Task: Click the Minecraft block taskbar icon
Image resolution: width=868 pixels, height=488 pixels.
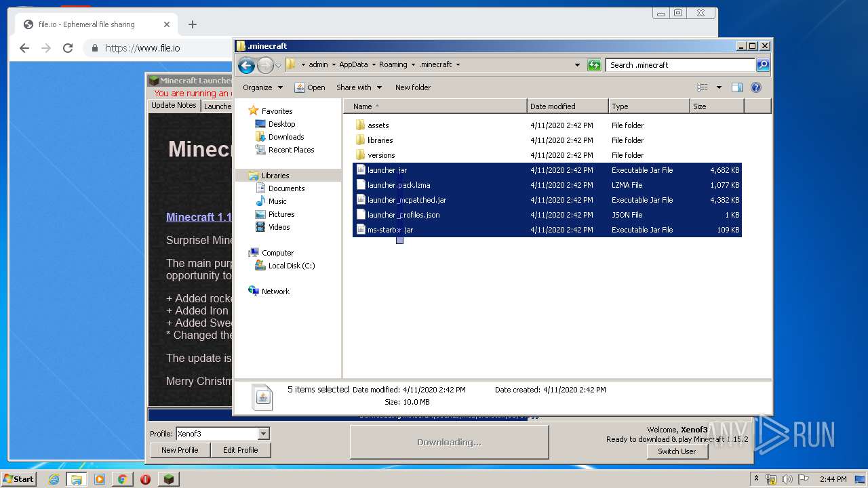Action: pyautogui.click(x=168, y=479)
